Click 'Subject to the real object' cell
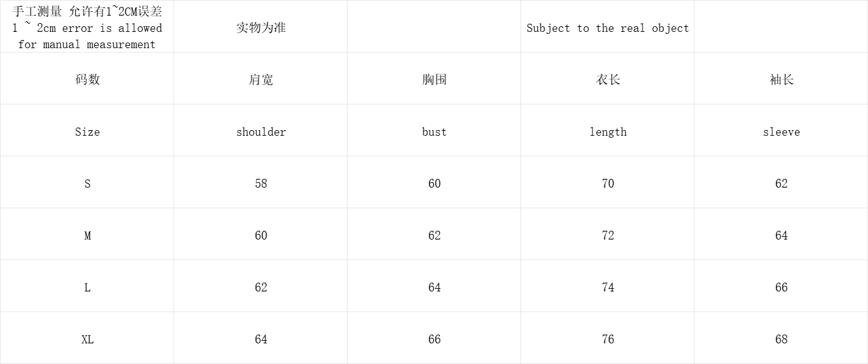 [607, 28]
